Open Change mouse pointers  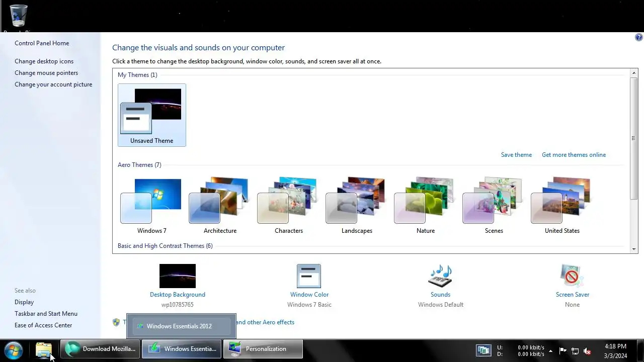click(46, 73)
